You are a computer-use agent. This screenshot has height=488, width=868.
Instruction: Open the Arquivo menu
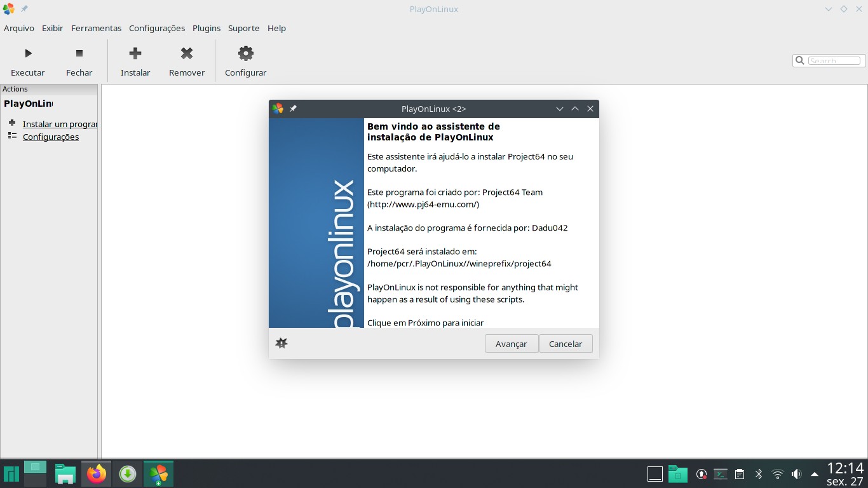coord(19,28)
